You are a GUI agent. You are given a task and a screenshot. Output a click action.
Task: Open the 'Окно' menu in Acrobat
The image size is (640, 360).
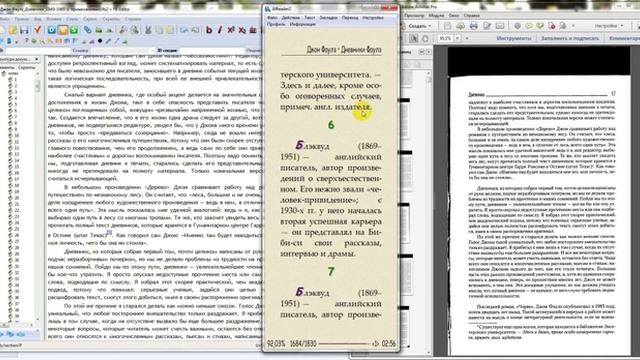[454, 16]
